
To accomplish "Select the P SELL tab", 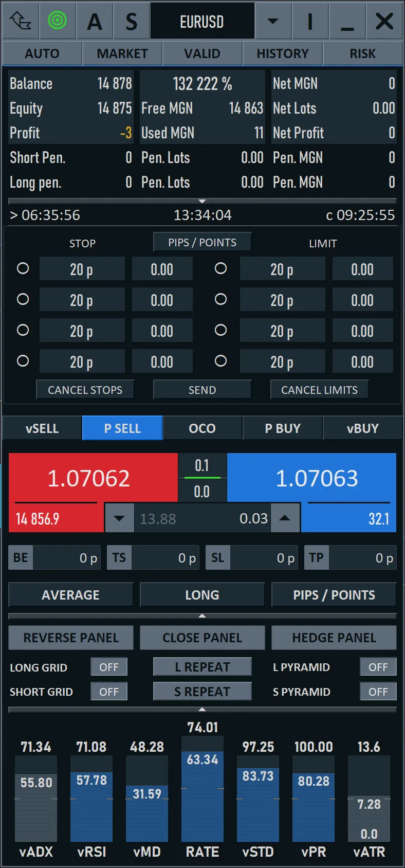I will coord(122,428).
